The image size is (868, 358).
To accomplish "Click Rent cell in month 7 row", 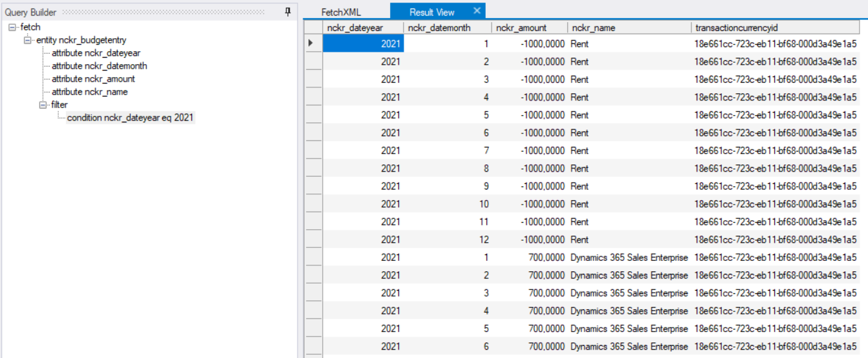I will click(x=629, y=150).
